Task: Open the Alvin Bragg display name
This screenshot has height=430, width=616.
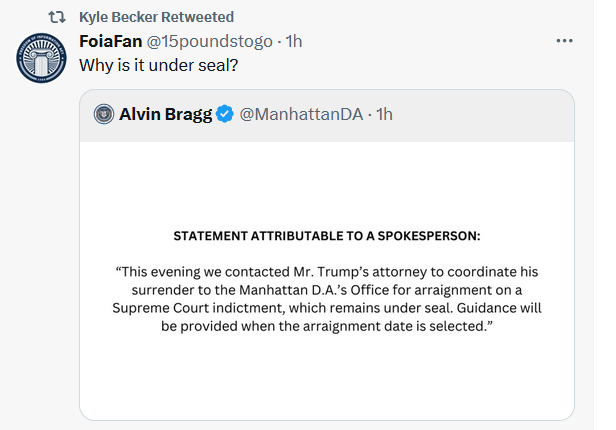Action: tap(166, 114)
